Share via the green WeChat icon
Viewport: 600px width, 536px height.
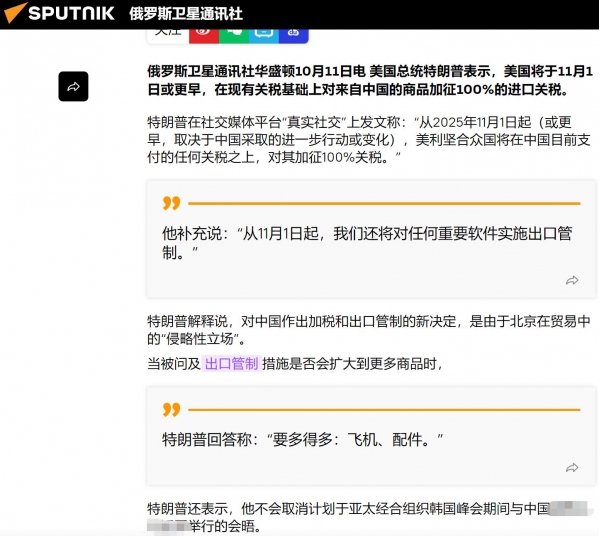pyautogui.click(x=233, y=32)
